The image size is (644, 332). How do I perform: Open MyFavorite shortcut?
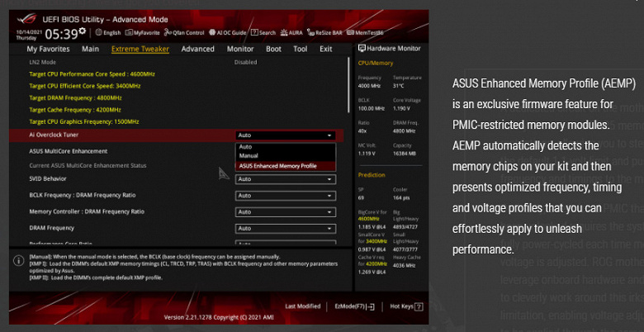click(x=143, y=32)
